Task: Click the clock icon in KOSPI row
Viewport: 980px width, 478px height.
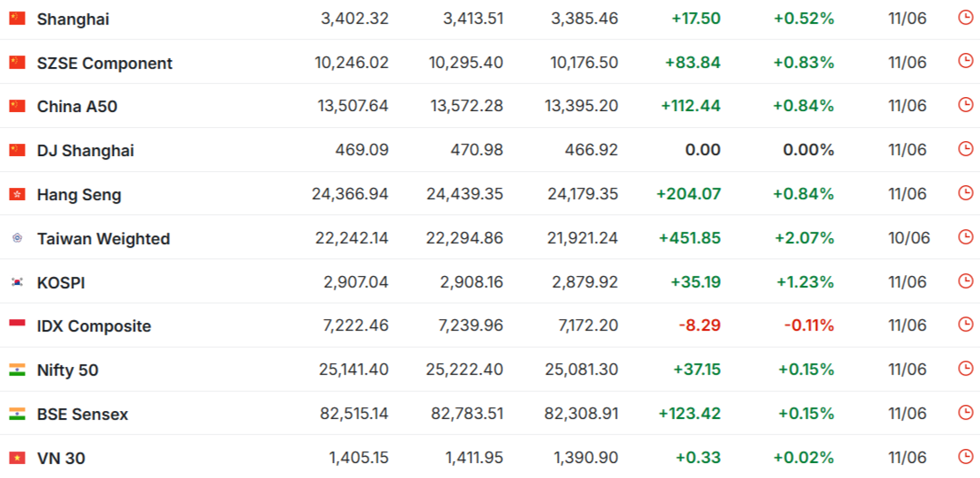Action: click(965, 281)
